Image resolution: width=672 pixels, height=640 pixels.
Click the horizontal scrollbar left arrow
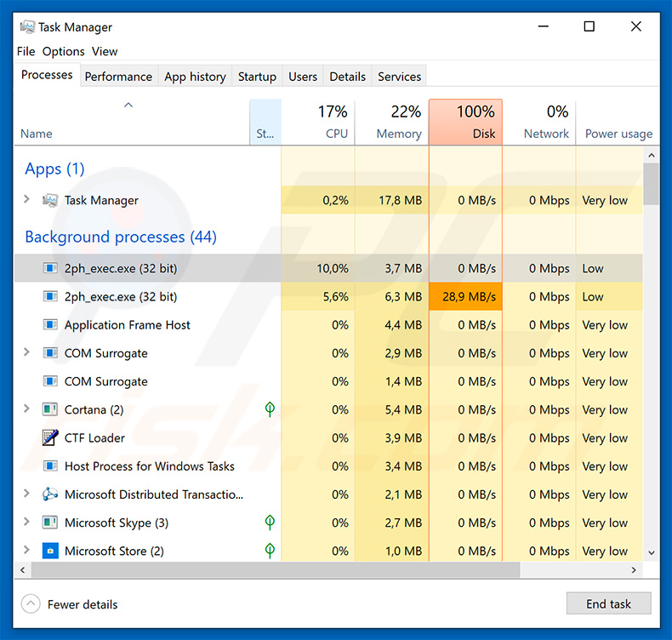tap(23, 570)
